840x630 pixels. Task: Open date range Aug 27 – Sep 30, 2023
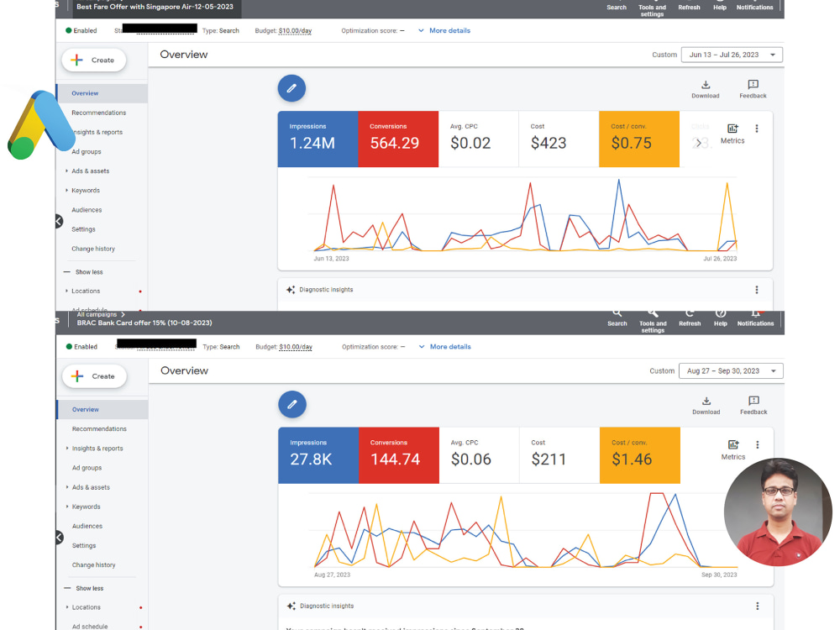click(x=731, y=370)
